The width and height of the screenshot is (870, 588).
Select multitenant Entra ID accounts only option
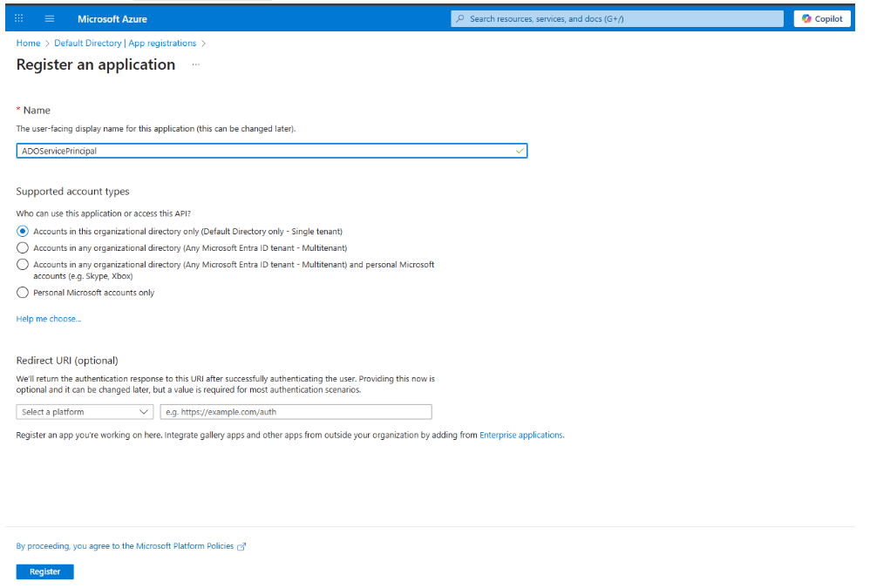tap(23, 248)
